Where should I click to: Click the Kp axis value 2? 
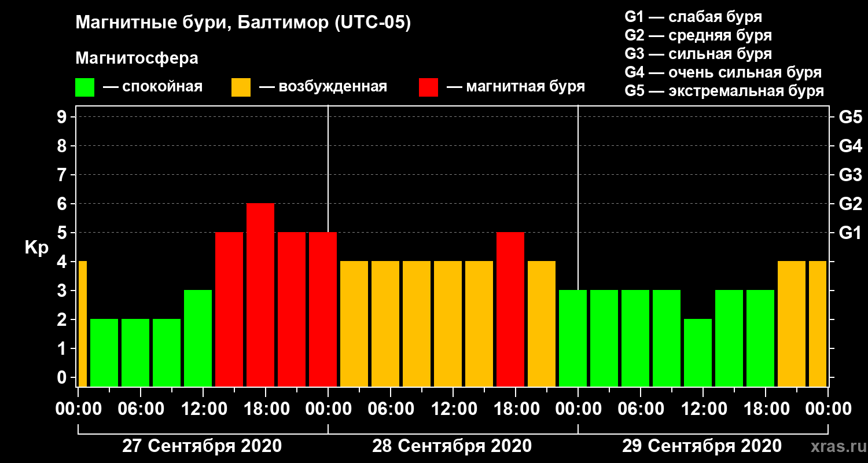[63, 319]
